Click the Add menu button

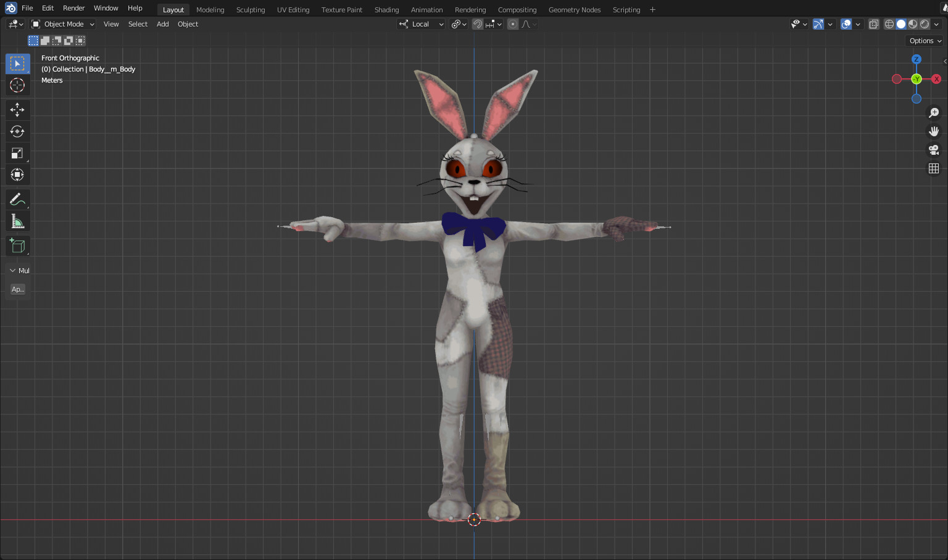point(162,24)
